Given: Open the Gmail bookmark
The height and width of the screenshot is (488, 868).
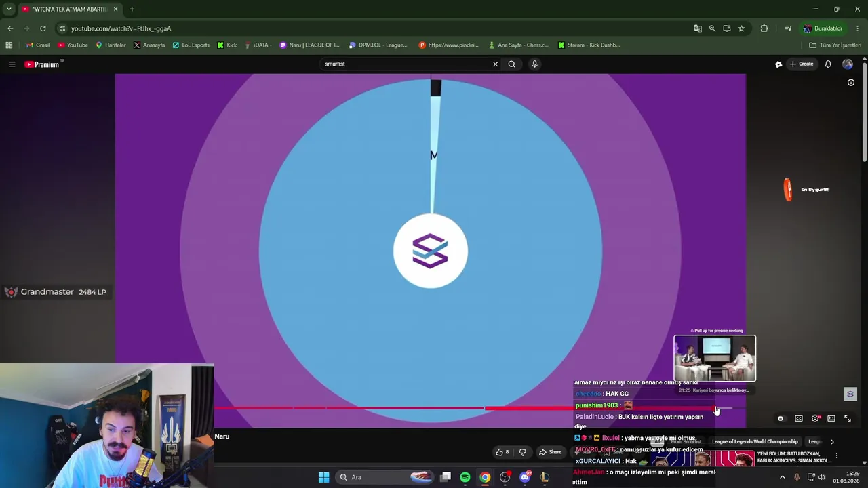Looking at the screenshot, I should (x=38, y=45).
